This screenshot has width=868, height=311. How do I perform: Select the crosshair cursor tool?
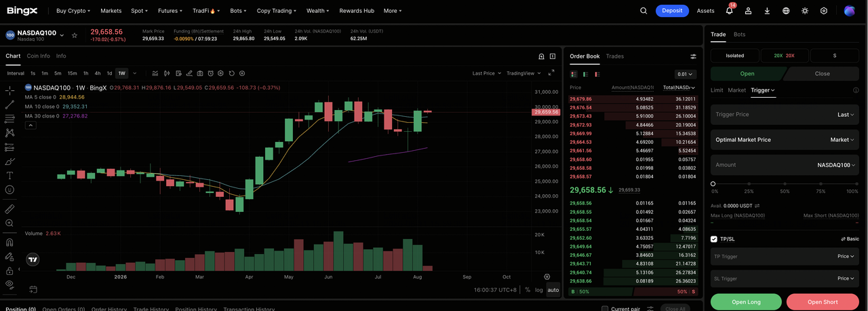point(9,90)
